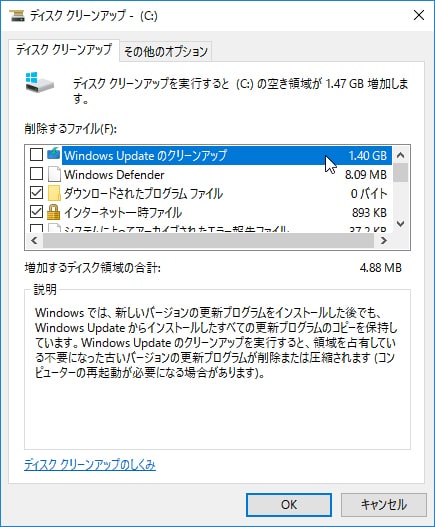This screenshot has height=527, width=435.
Task: Click the drive icon with Windows logo
Action: pyautogui.click(x=39, y=82)
